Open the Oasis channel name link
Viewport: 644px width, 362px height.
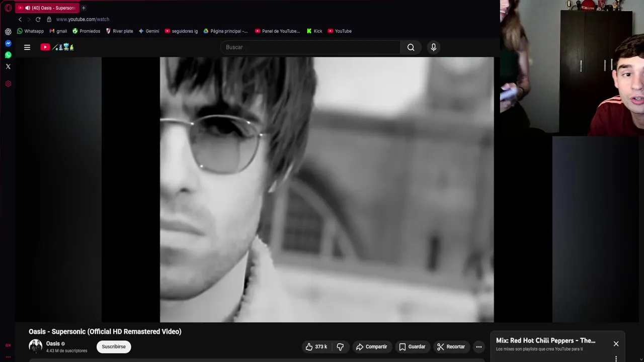pos(53,343)
